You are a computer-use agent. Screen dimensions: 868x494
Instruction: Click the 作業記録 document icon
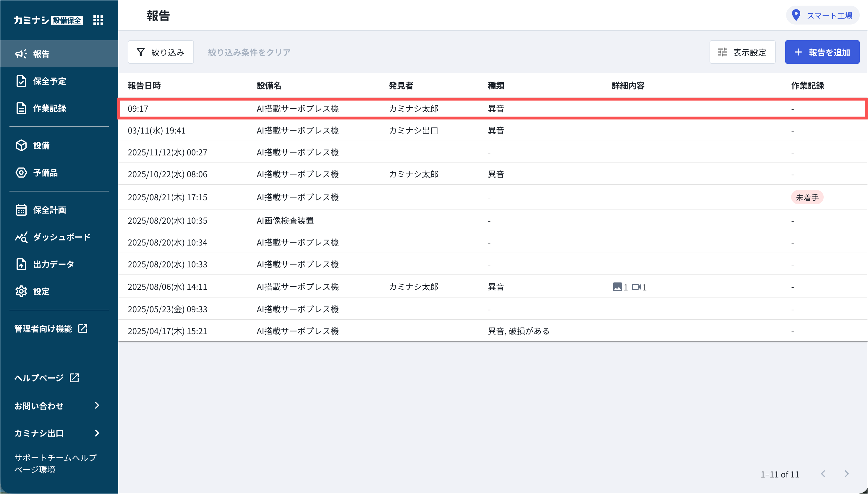(x=21, y=108)
